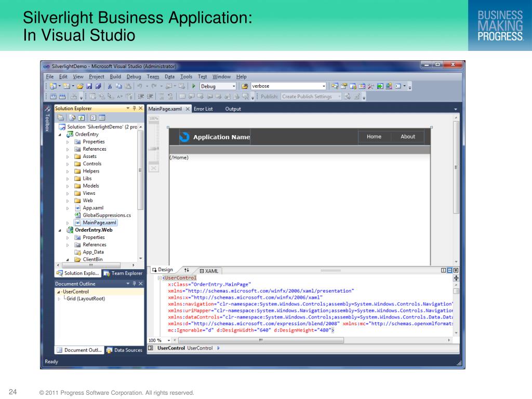The height and width of the screenshot is (399, 532).
Task: Expand the Assets folder
Action: [x=68, y=157]
